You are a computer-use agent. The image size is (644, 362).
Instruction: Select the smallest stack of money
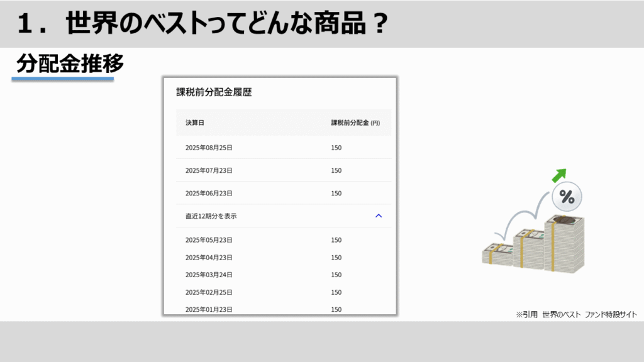[497, 254]
